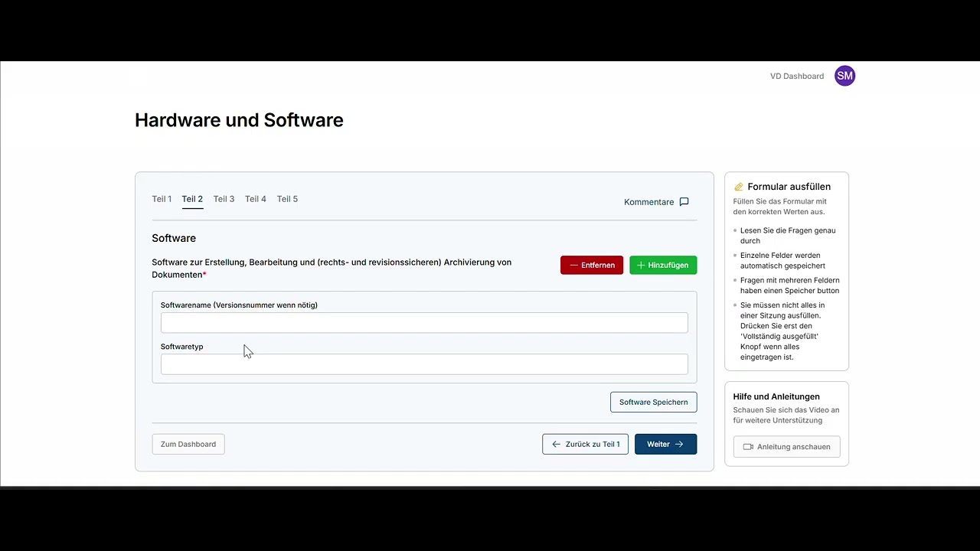Open the Kommentare panel
Screen dimensions: 980x551
(x=657, y=202)
